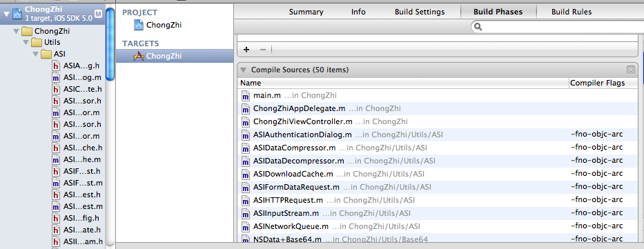644x249 pixels.
Task: Select ASI...est.h in the navigator
Action: click(x=81, y=195)
